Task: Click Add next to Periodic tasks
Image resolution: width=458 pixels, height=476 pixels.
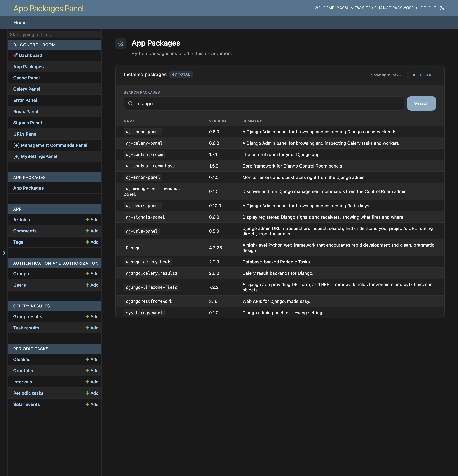Action: [92, 393]
